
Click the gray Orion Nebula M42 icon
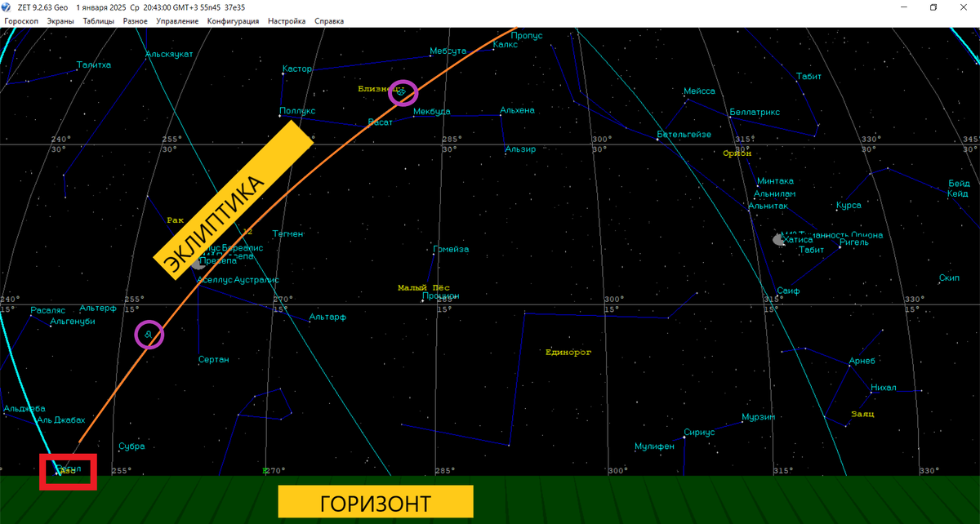780,240
